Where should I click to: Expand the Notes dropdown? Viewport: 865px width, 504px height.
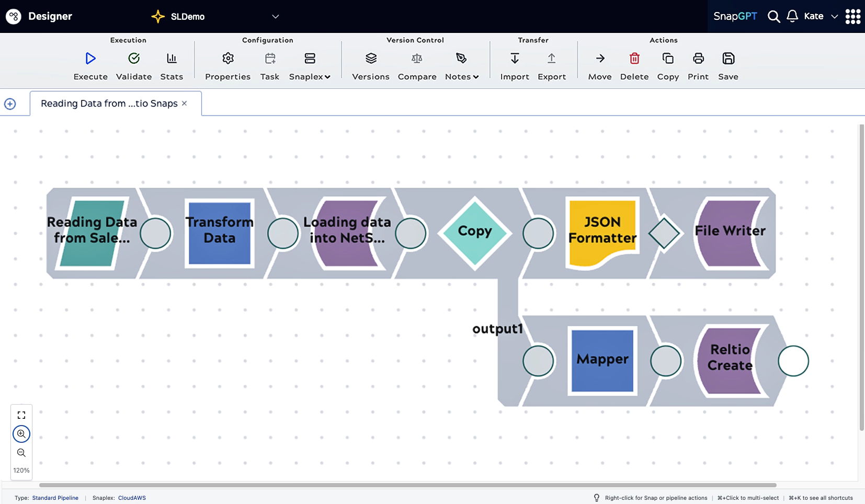click(x=462, y=76)
